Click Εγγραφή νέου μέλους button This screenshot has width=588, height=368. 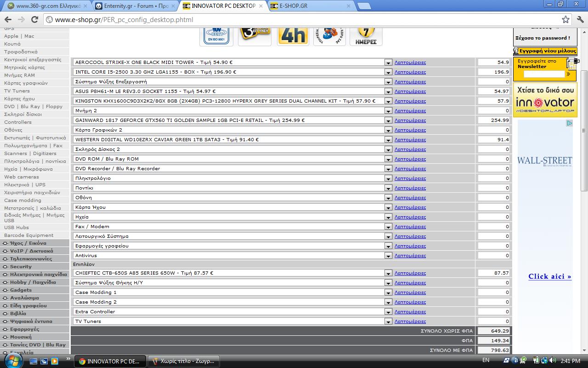click(x=545, y=51)
